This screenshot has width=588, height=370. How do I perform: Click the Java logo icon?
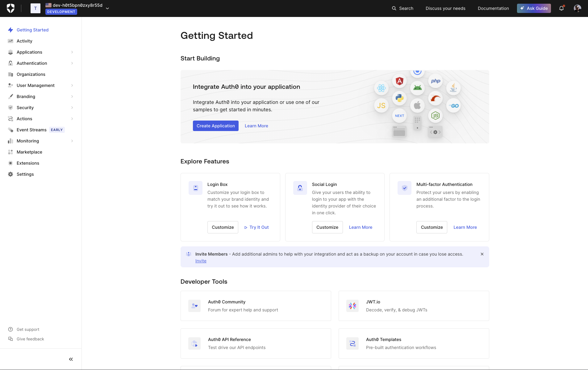(x=453, y=88)
